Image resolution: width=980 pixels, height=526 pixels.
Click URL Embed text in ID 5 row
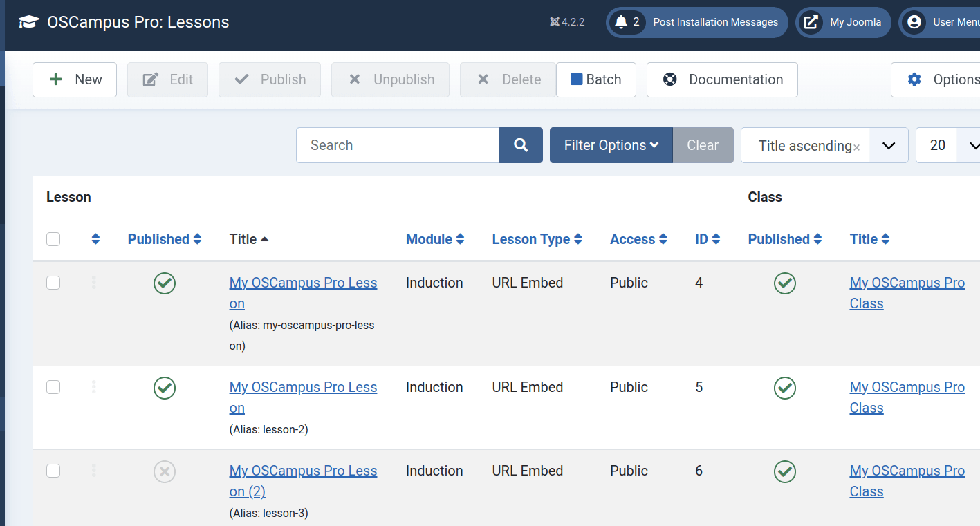coord(528,387)
